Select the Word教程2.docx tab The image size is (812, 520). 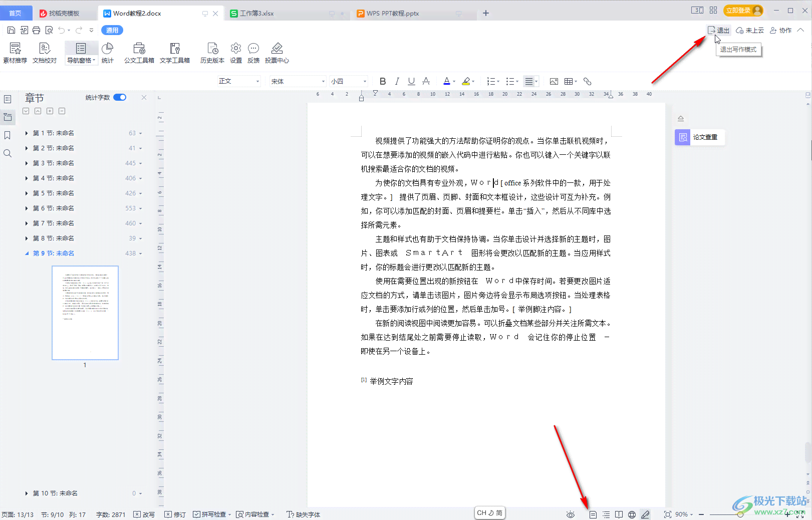137,13
